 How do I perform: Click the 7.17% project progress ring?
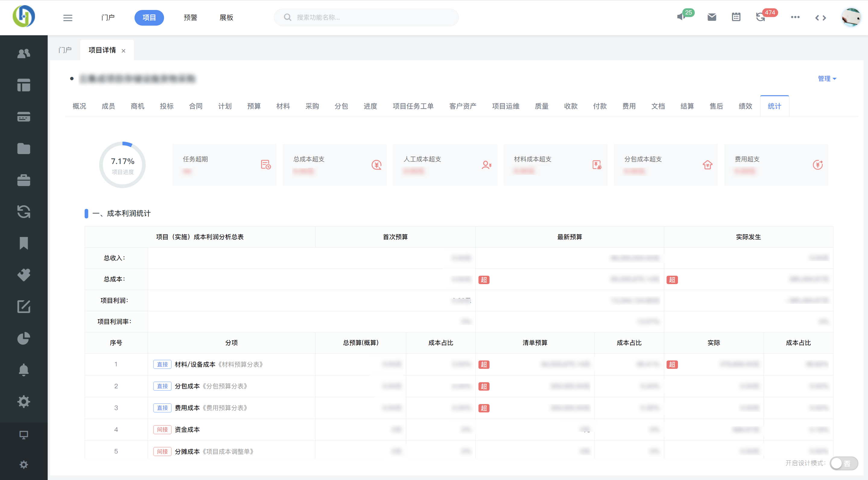[x=123, y=165]
